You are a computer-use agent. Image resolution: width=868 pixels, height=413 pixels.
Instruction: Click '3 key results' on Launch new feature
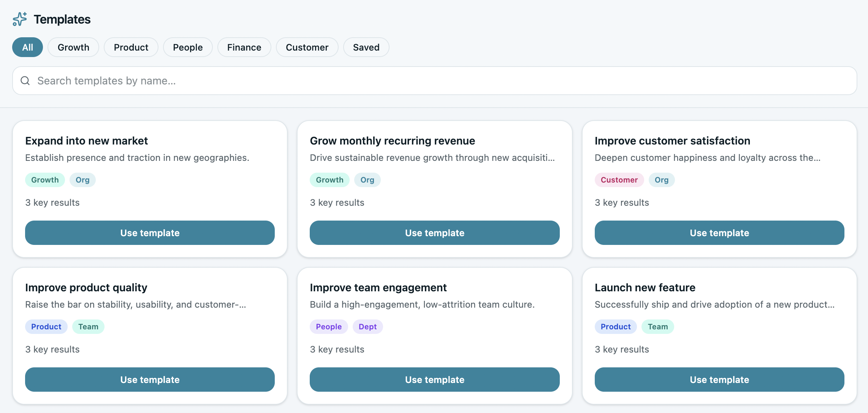coord(622,349)
